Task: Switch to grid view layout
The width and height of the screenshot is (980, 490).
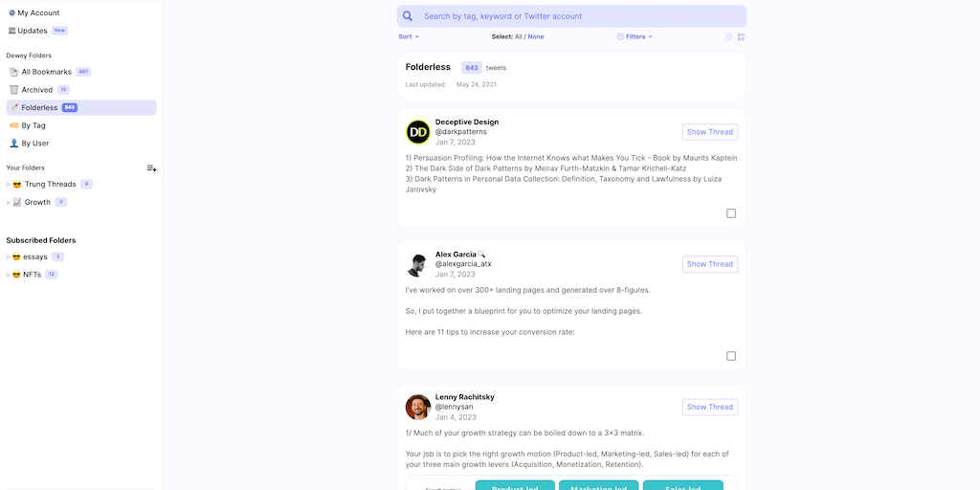Action: pyautogui.click(x=728, y=37)
